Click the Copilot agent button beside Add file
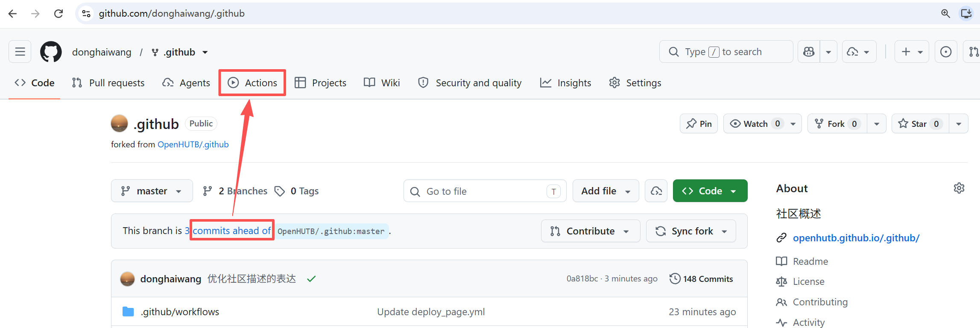 (x=656, y=191)
